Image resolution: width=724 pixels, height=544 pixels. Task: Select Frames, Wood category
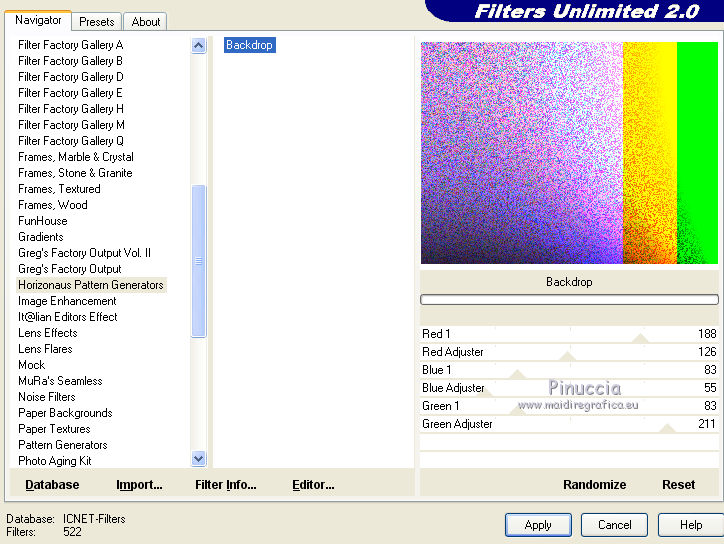coord(53,205)
